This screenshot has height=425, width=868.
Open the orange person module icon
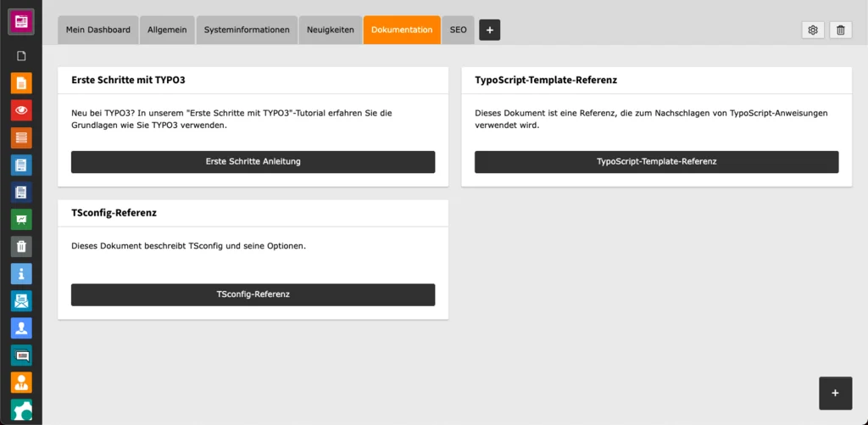coord(21,382)
